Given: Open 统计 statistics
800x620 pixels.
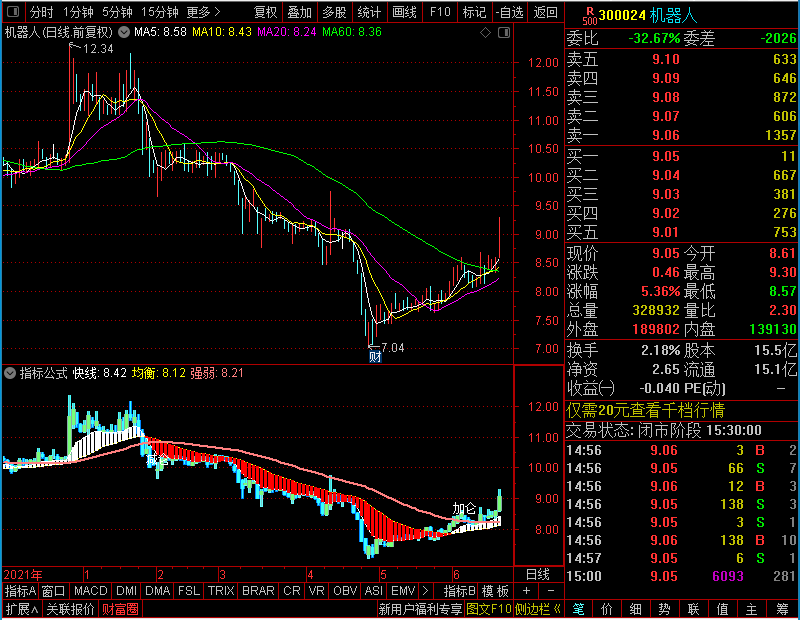Looking at the screenshot, I should 369,12.
